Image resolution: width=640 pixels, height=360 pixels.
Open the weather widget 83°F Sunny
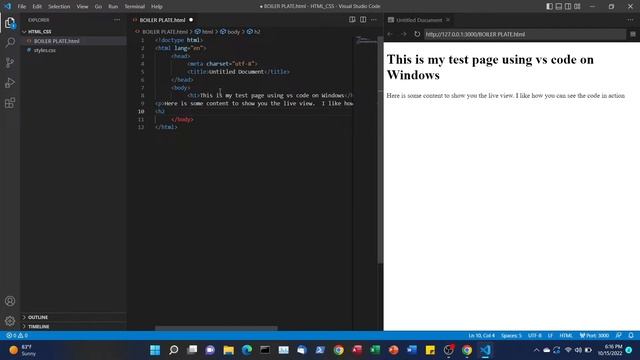coord(23,350)
